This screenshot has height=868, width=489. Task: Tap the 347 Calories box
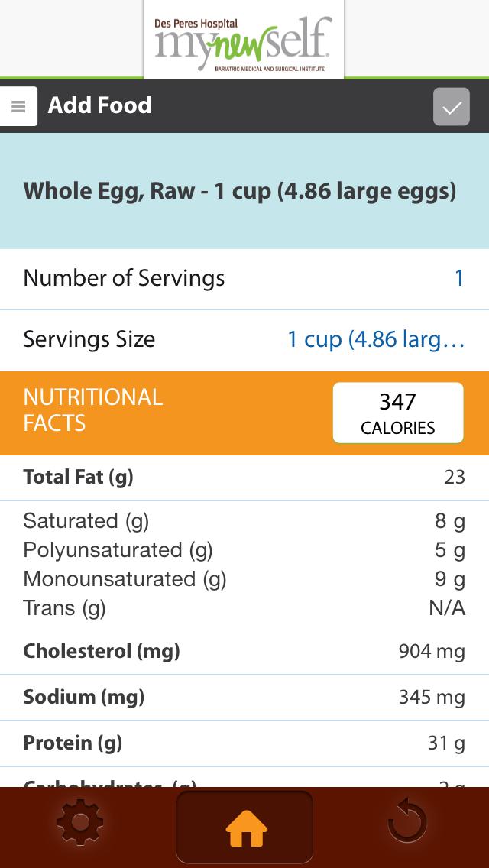pos(398,413)
